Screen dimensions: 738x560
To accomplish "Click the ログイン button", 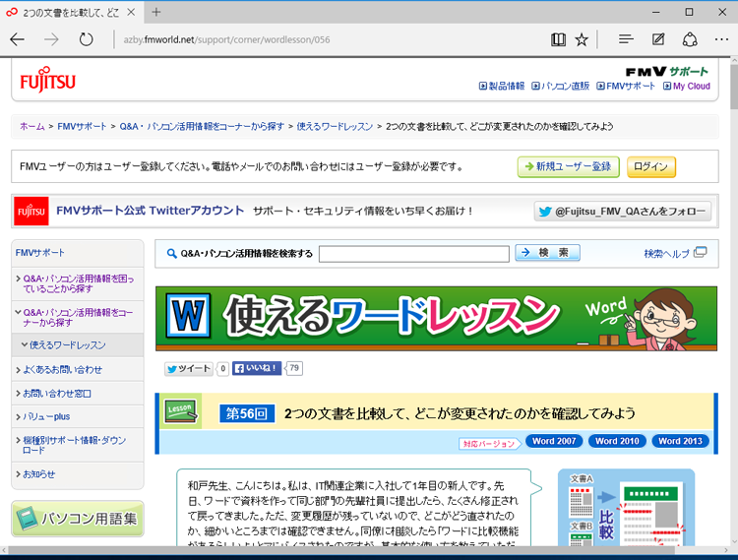I will click(650, 166).
